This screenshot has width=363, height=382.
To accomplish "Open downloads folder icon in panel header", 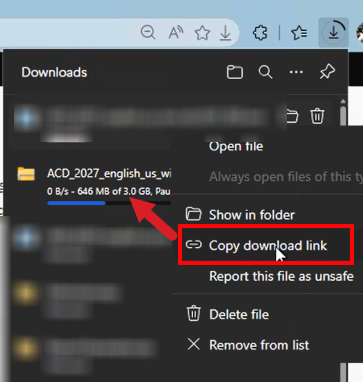I will click(x=235, y=72).
